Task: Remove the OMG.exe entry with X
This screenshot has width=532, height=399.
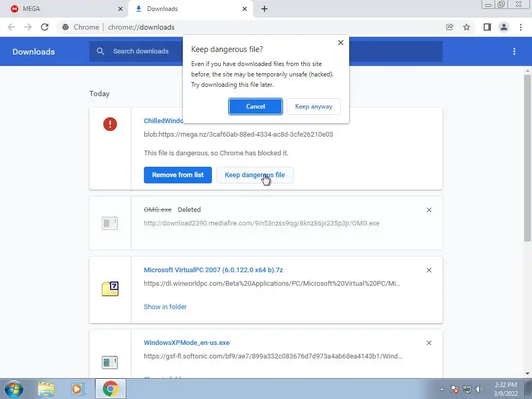Action: pyautogui.click(x=429, y=210)
